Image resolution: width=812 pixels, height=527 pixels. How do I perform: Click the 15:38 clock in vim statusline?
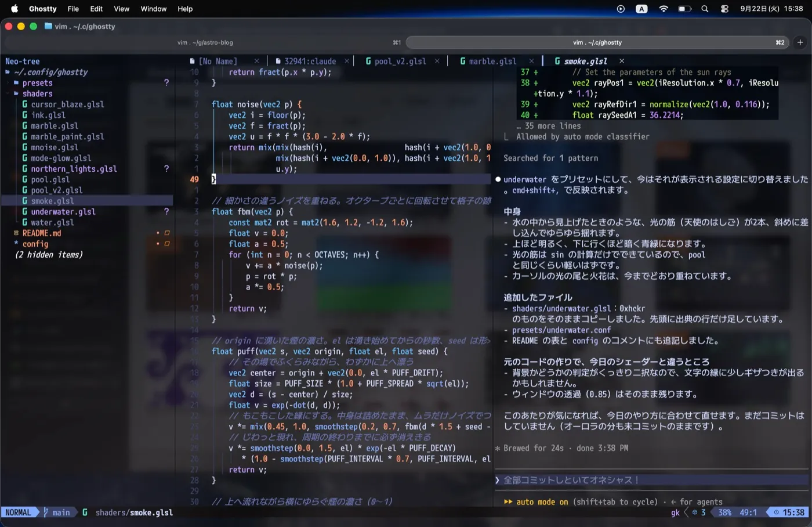click(788, 512)
